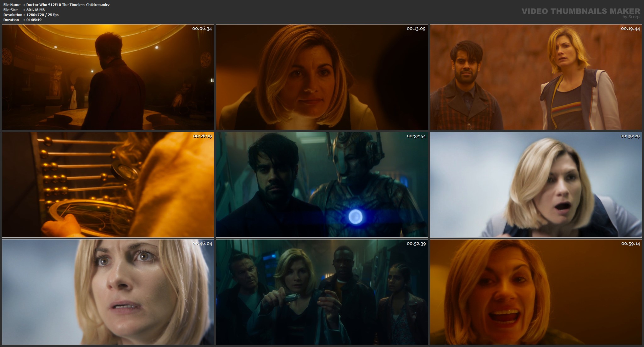Screen dimensions: 644x347
Task: Click the File Size label
Action: pyautogui.click(x=10, y=10)
